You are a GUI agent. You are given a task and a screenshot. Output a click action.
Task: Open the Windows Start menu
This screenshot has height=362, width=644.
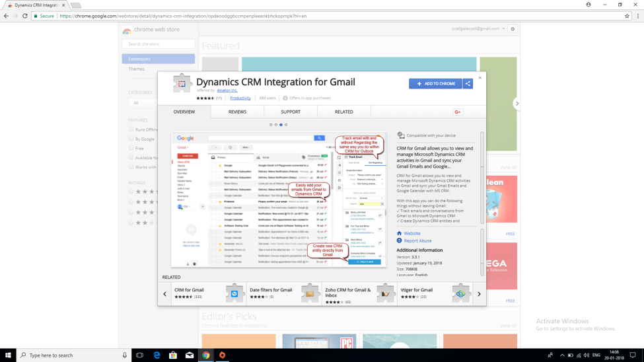8,355
